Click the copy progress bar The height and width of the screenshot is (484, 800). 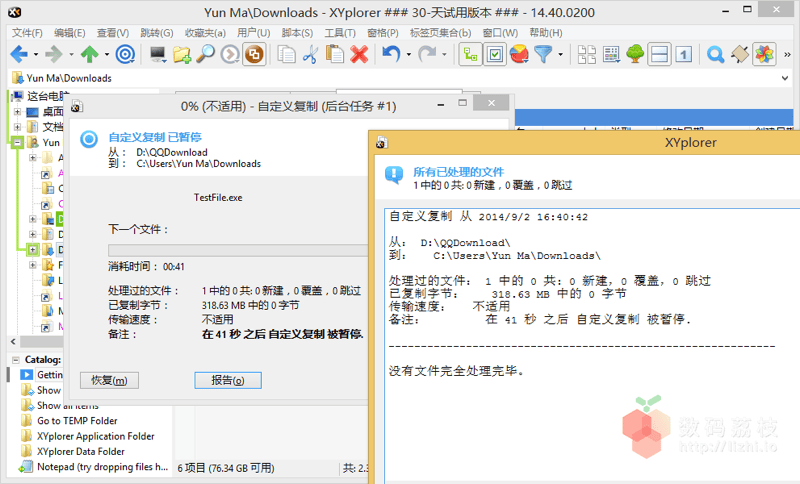pyautogui.click(x=238, y=250)
